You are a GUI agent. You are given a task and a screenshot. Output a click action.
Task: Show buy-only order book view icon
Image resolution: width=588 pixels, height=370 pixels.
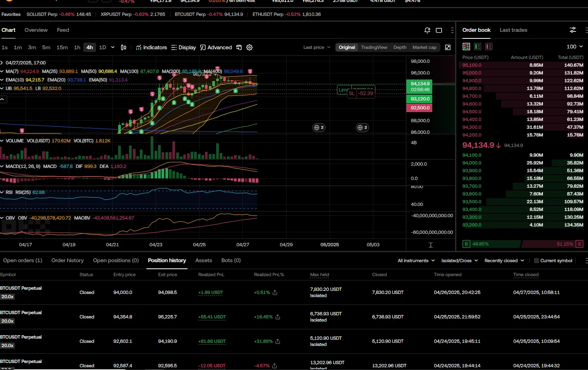[478, 47]
